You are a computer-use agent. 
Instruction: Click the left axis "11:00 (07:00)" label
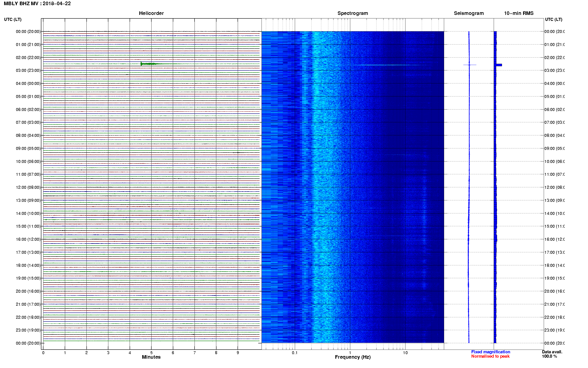click(28, 174)
